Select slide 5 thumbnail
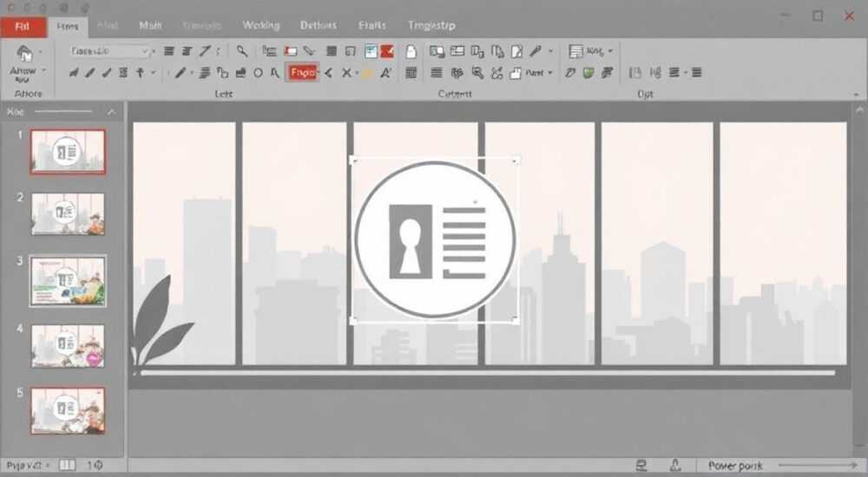The image size is (868, 477). (68, 410)
